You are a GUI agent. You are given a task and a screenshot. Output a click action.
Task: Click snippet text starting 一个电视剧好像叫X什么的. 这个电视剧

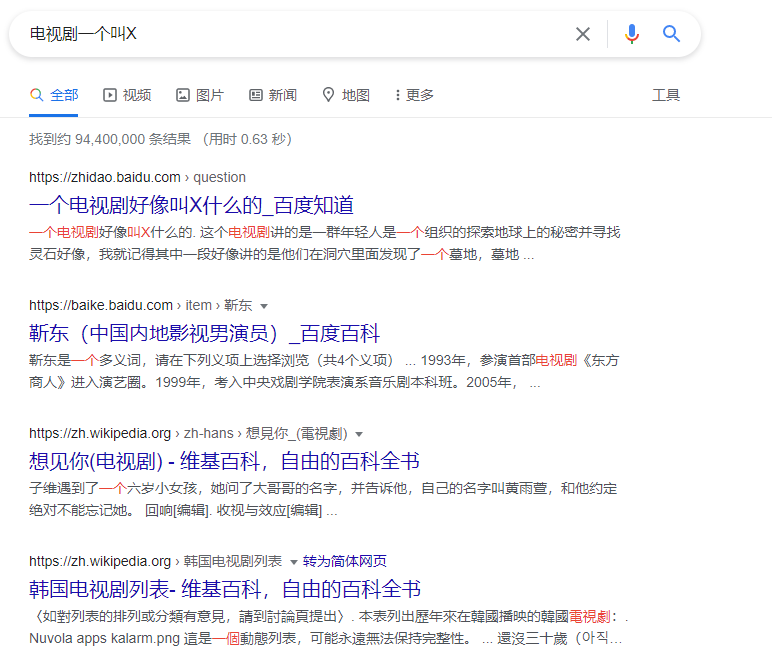[324, 243]
